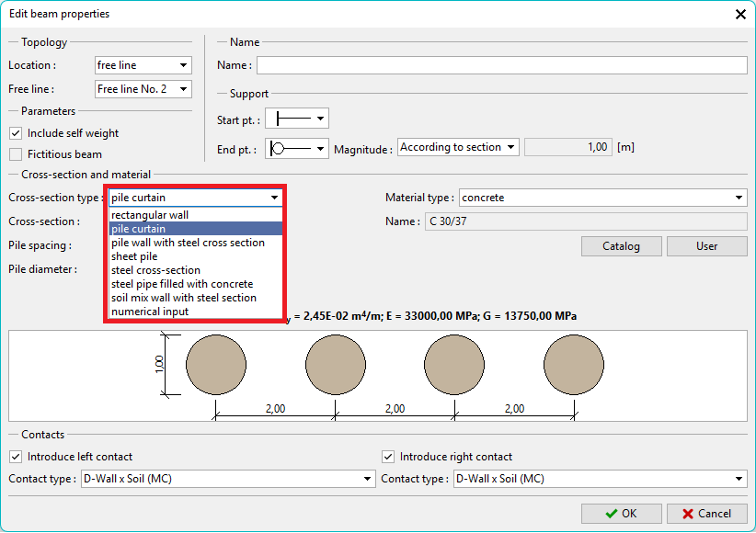Select numerical input cross-section type
Image resolution: width=756 pixels, height=533 pixels.
coord(150,312)
